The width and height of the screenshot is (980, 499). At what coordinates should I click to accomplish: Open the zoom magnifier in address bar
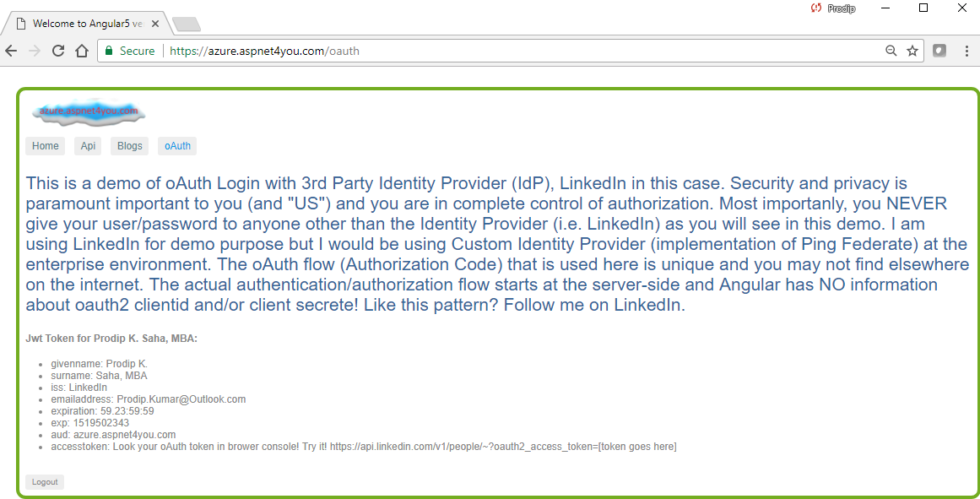coord(891,51)
